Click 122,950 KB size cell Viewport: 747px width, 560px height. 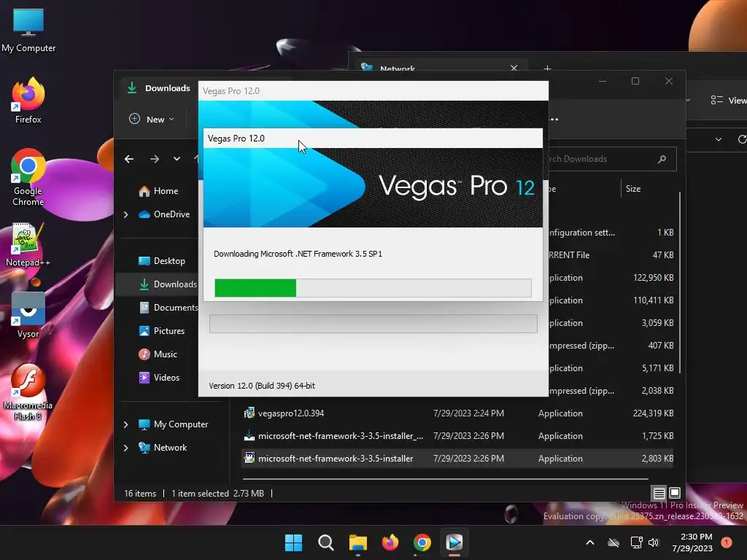[x=653, y=278]
